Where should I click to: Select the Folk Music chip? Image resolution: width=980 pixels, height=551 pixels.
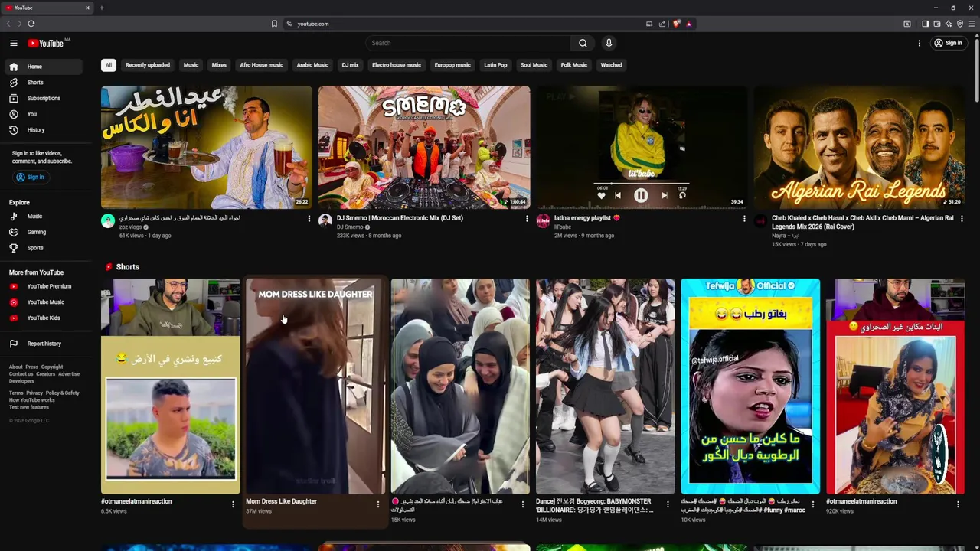pyautogui.click(x=573, y=65)
